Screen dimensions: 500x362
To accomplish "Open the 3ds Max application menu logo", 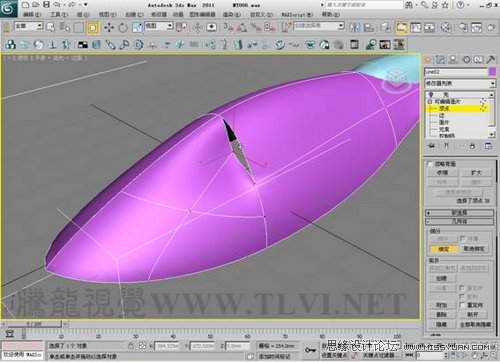I will 8,8.
